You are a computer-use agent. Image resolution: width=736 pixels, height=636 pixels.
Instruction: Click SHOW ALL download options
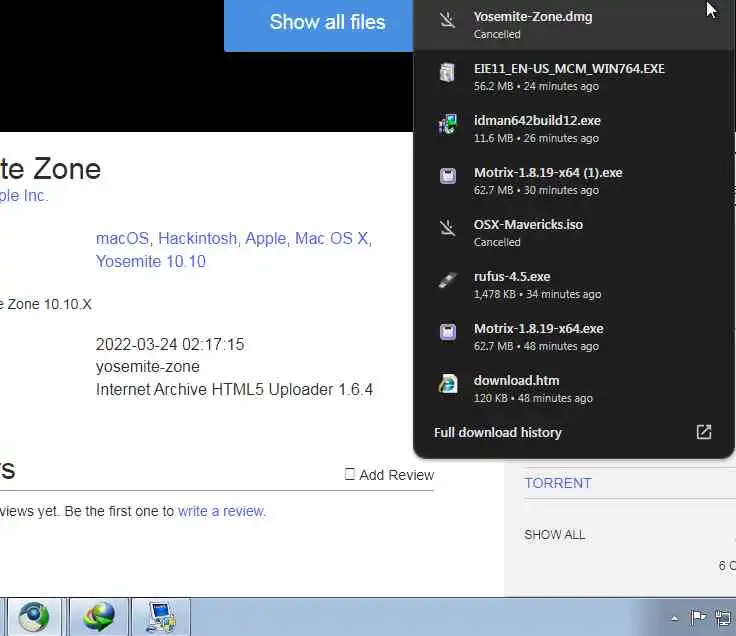[x=555, y=535]
